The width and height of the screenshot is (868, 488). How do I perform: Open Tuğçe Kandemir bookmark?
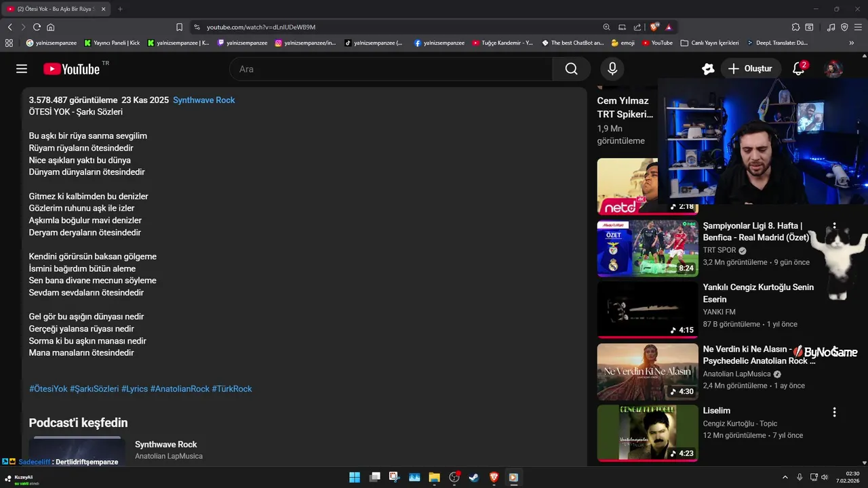pyautogui.click(x=502, y=43)
